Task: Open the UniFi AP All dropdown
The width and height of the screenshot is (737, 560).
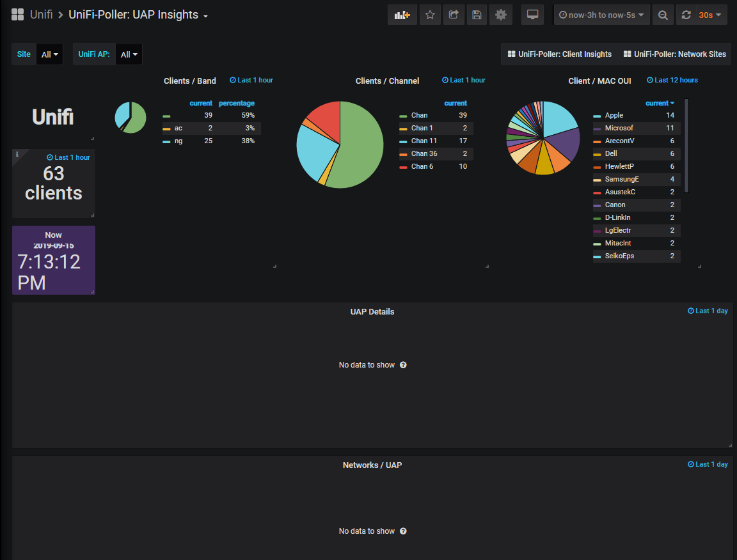Action: [129, 54]
